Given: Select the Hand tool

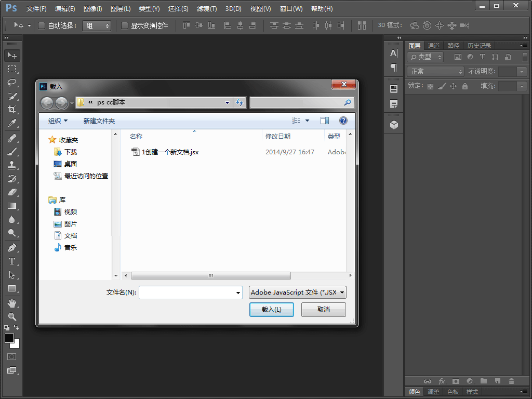Looking at the screenshot, I should (12, 303).
